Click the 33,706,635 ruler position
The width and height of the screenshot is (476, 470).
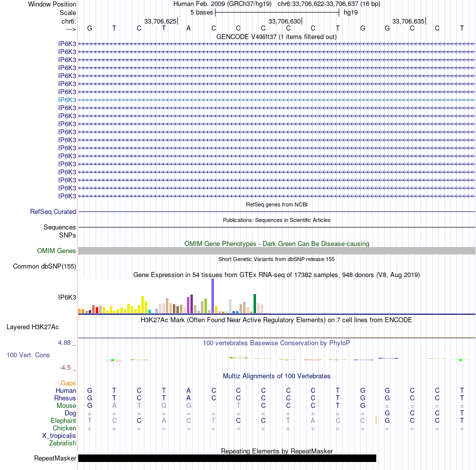click(408, 21)
